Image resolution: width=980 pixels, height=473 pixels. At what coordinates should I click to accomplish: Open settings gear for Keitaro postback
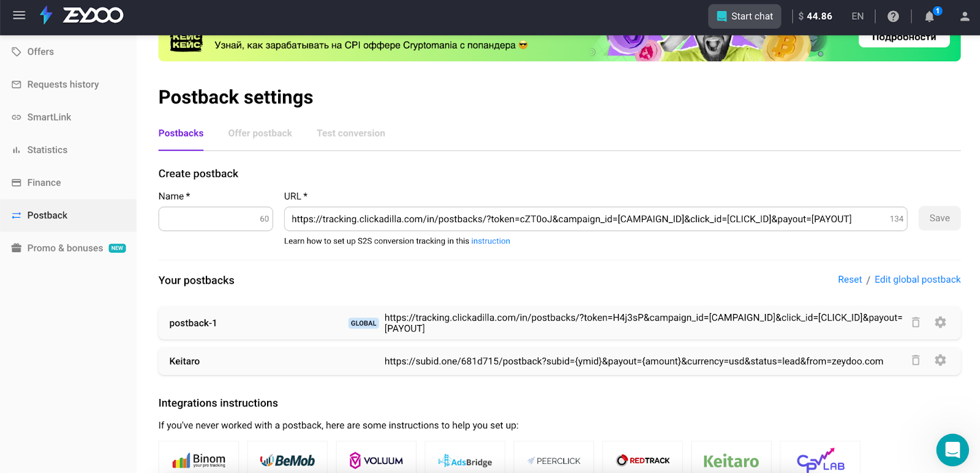point(940,360)
